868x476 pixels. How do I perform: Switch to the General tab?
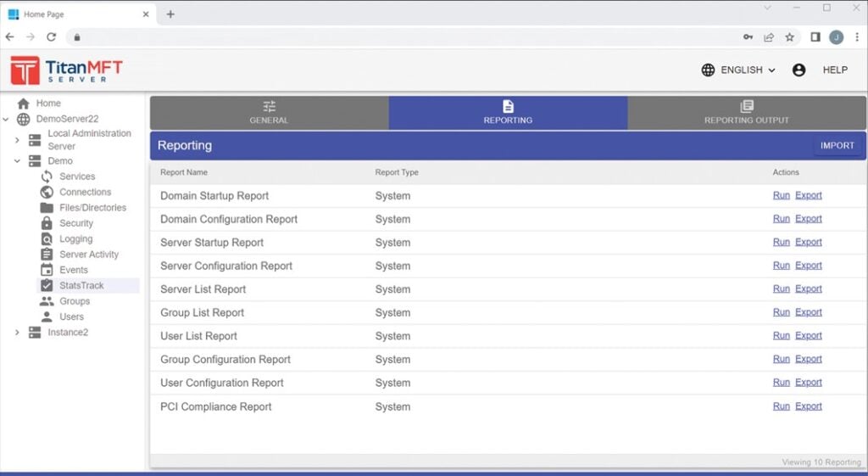coord(269,113)
